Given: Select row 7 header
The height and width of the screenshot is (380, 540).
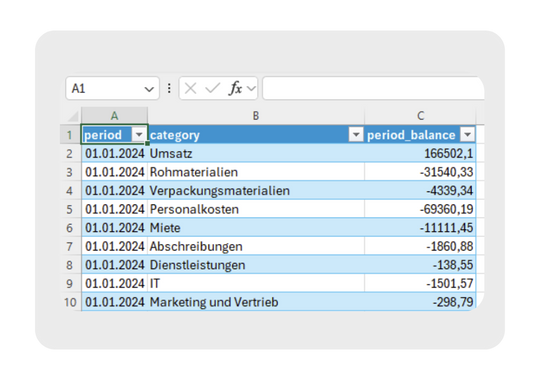Looking at the screenshot, I should (70, 246).
